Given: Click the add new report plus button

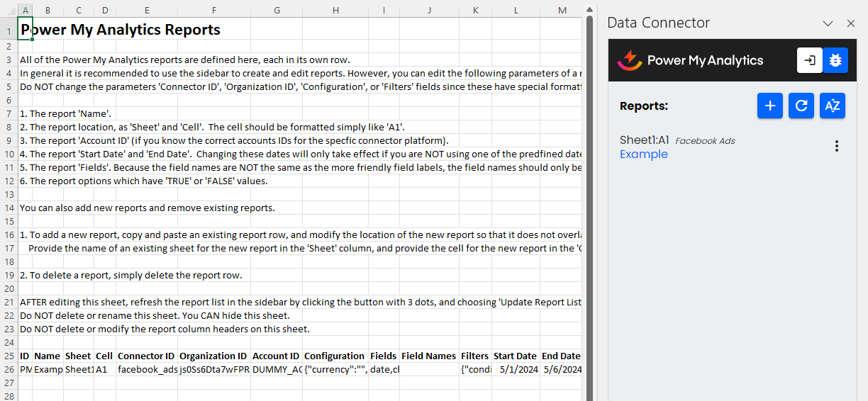Looking at the screenshot, I should [770, 106].
